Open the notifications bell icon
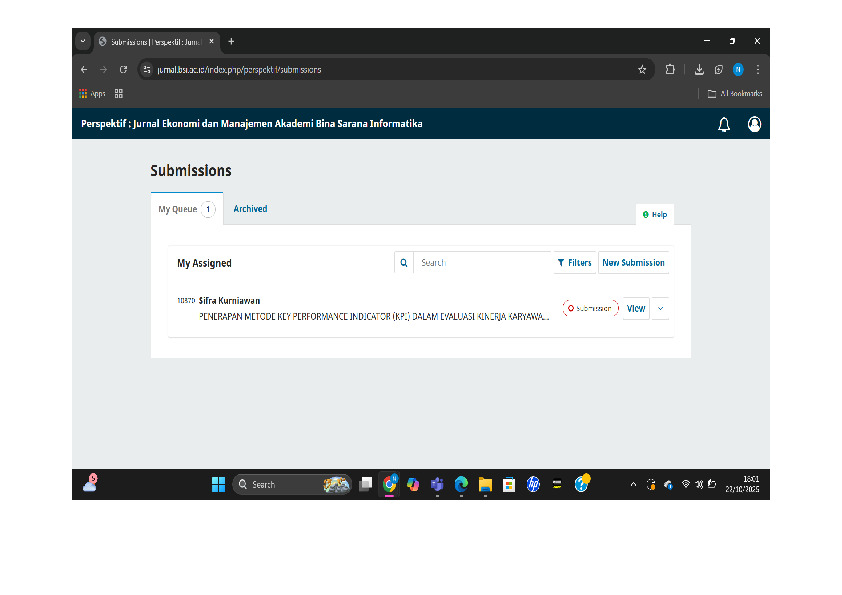Viewport: 842px width, 595px height. click(723, 125)
